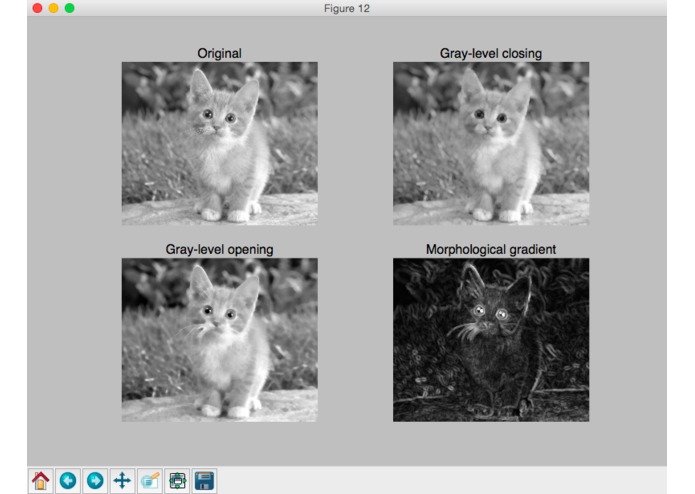Close the Figure 12 window
Screen dimensions: 695x494
click(38, 8)
